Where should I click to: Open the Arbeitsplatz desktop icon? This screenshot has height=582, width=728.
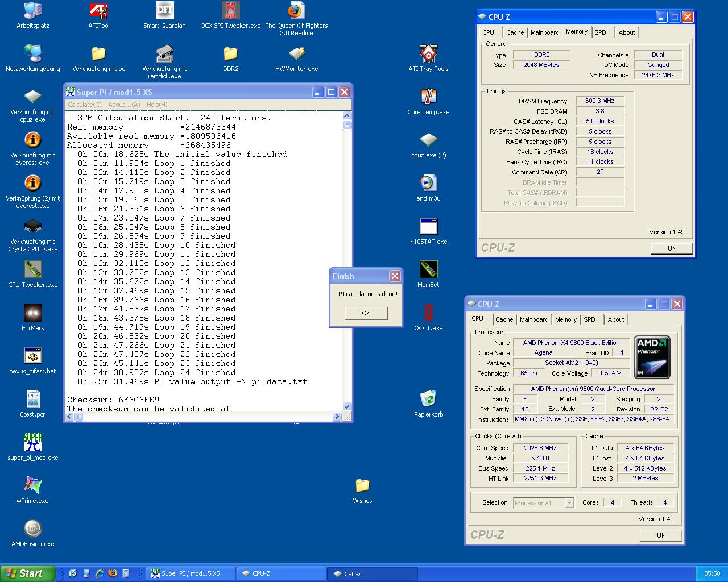pyautogui.click(x=32, y=15)
